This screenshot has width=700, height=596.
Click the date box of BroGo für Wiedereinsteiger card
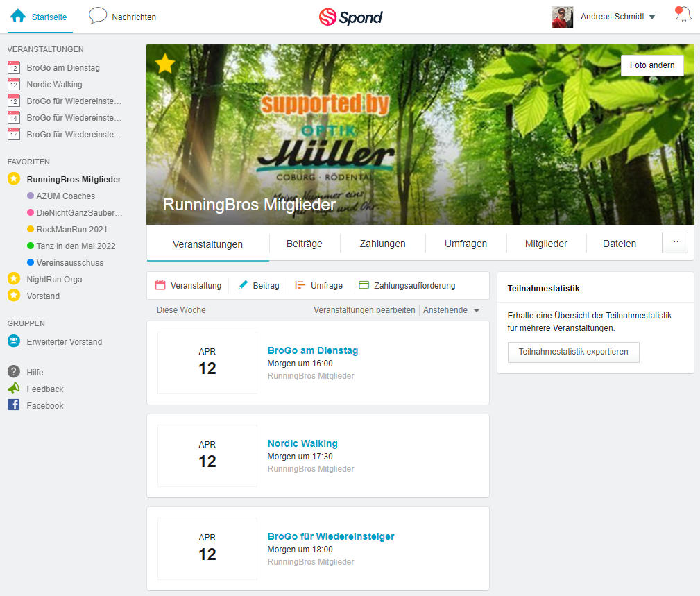207,548
